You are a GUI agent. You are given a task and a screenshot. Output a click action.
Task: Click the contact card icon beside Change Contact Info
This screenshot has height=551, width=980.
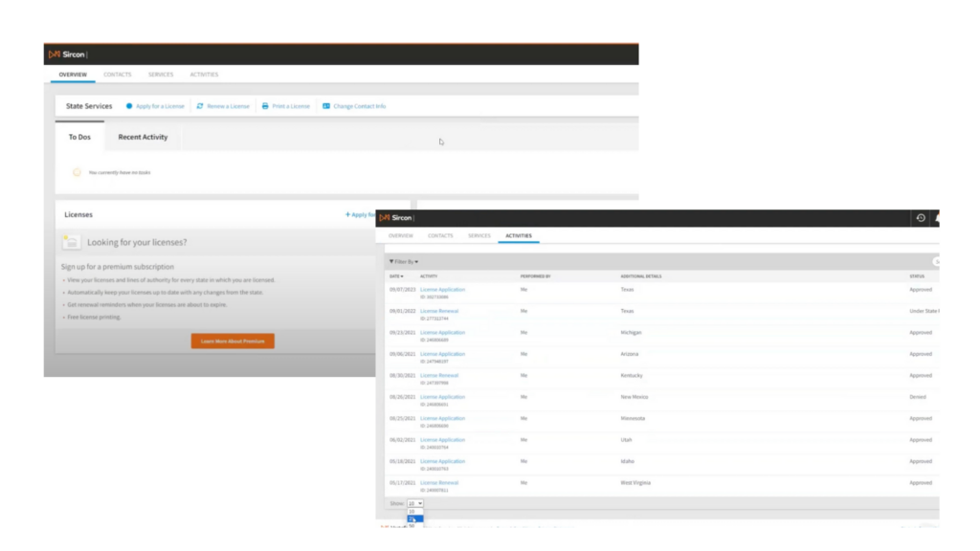pyautogui.click(x=326, y=106)
